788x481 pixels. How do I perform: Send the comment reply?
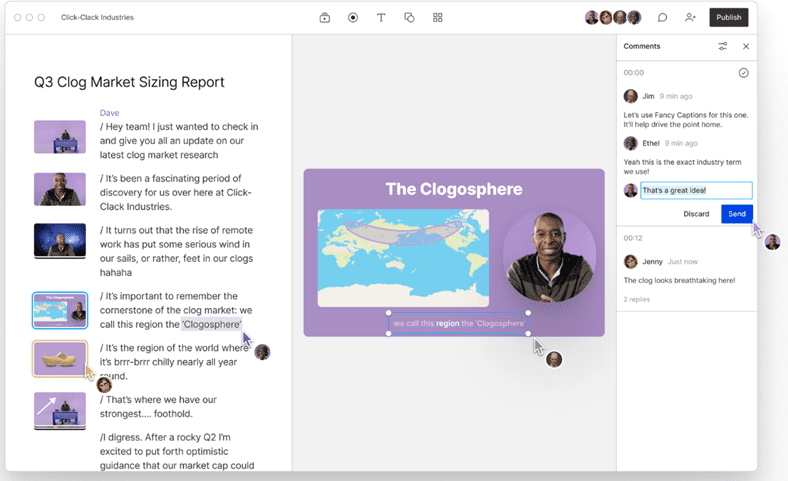[x=736, y=214]
